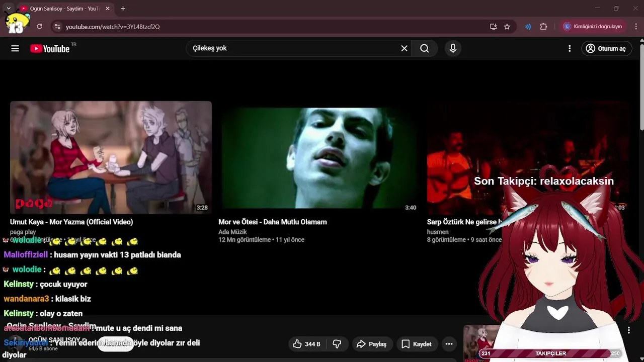
Task: Run search with magnifier button
Action: tap(425, 48)
